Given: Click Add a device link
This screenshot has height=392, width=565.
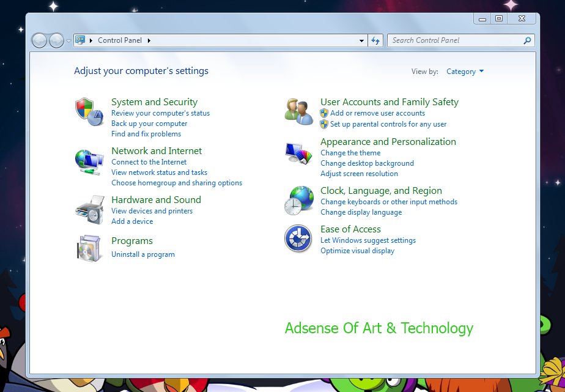Looking at the screenshot, I should pos(132,221).
